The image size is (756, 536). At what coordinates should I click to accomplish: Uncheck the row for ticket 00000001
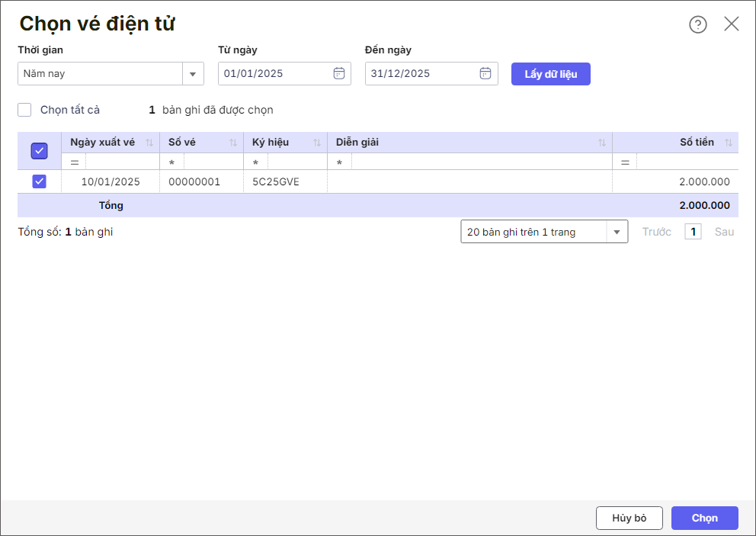(40, 181)
